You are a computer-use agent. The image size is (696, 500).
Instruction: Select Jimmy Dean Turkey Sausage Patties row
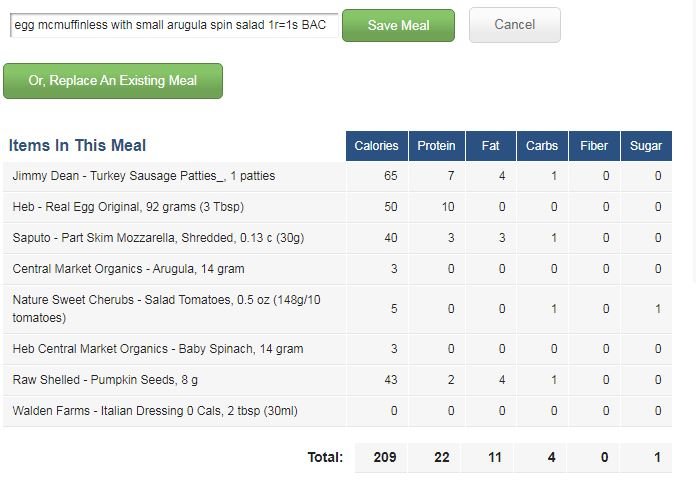337,176
